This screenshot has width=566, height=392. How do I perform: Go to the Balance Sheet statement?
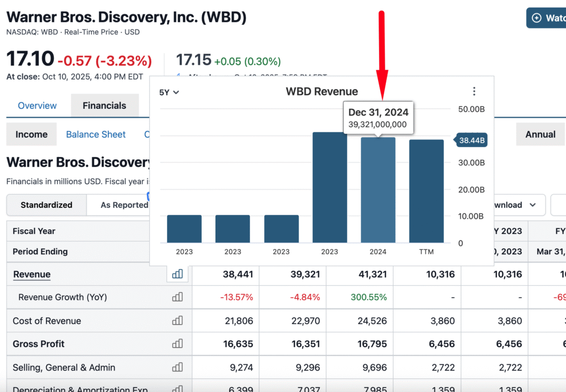(x=96, y=134)
